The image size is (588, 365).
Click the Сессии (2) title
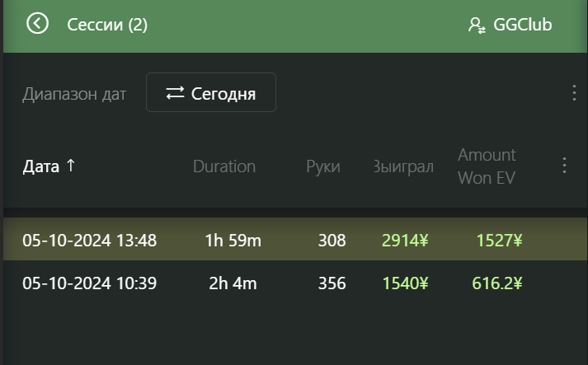point(107,25)
